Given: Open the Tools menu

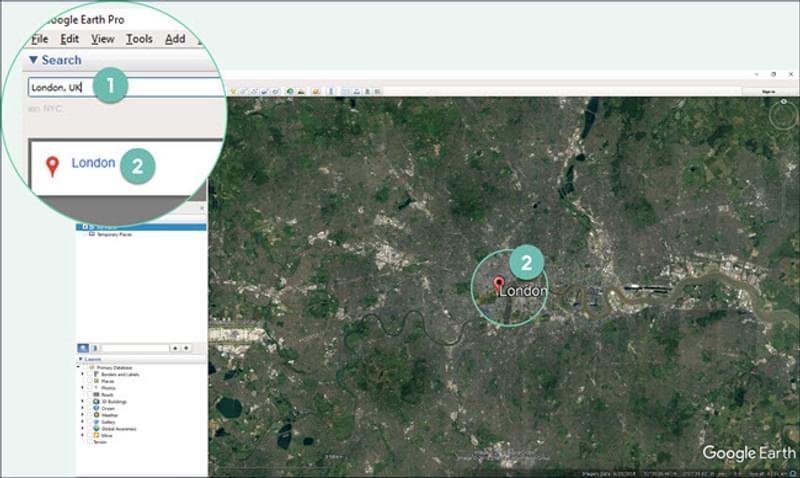Looking at the screenshot, I should point(139,39).
